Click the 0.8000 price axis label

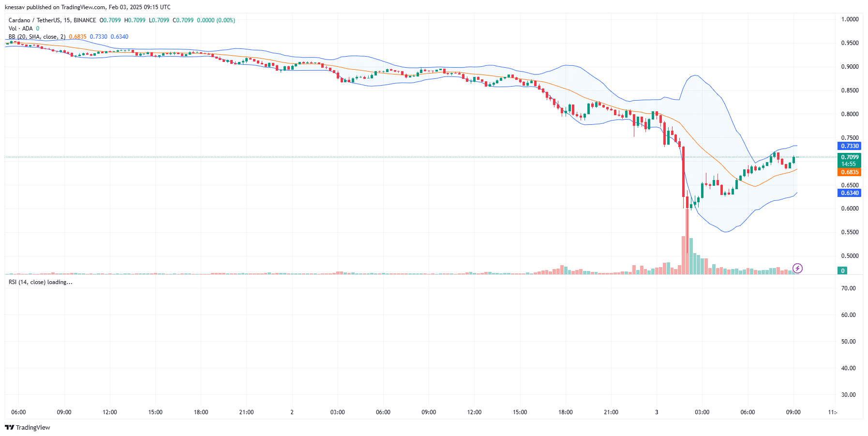850,114
